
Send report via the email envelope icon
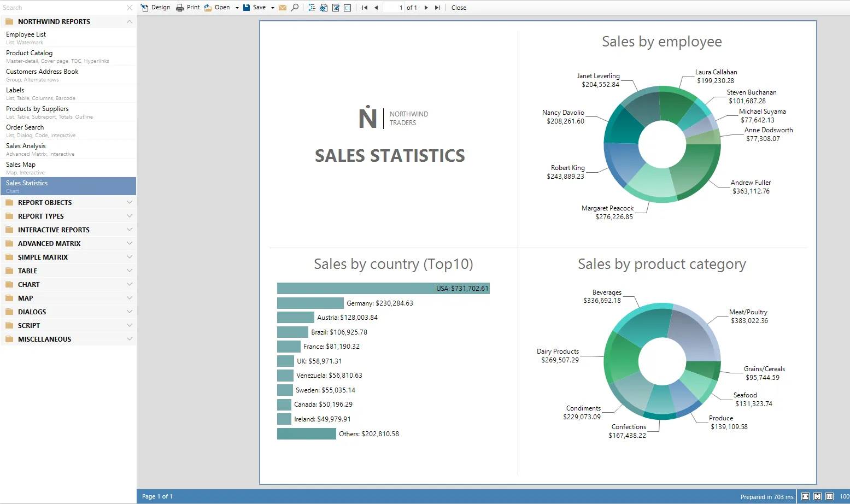pos(283,8)
